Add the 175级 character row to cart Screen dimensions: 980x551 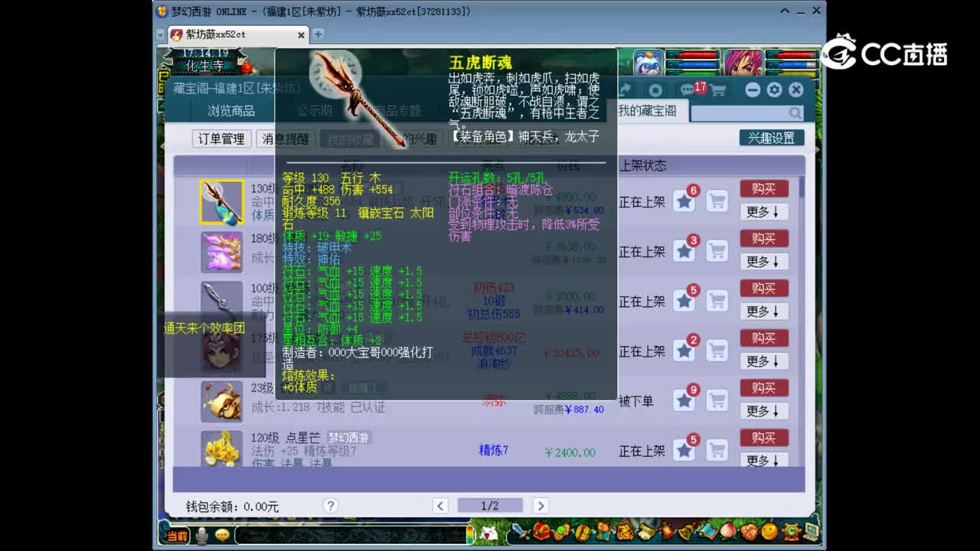pos(717,350)
